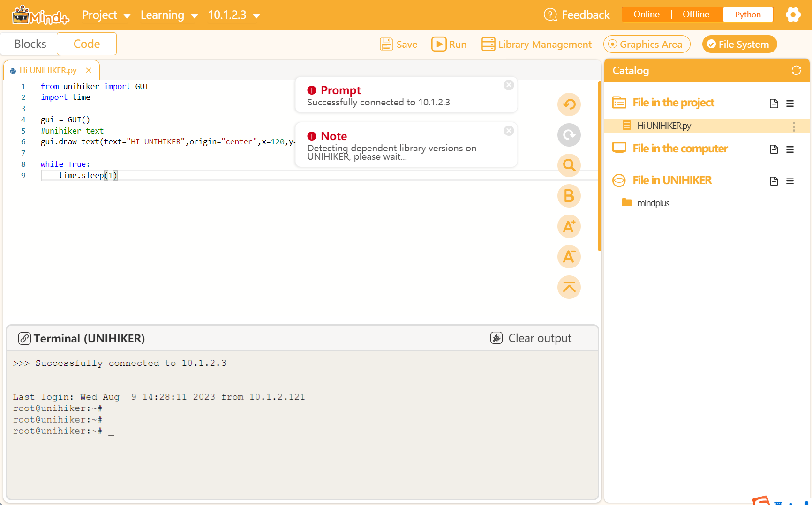
Task: Click Clear output in the Terminal
Action: 531,338
